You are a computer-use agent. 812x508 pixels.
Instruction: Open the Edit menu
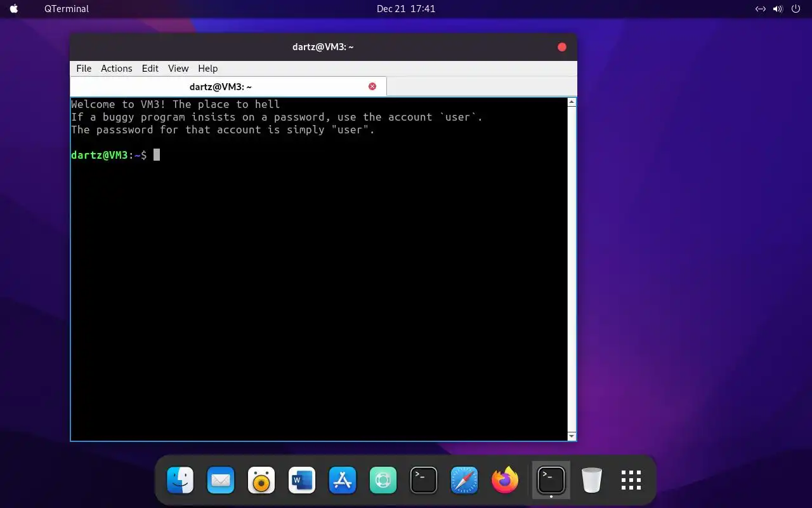point(150,69)
